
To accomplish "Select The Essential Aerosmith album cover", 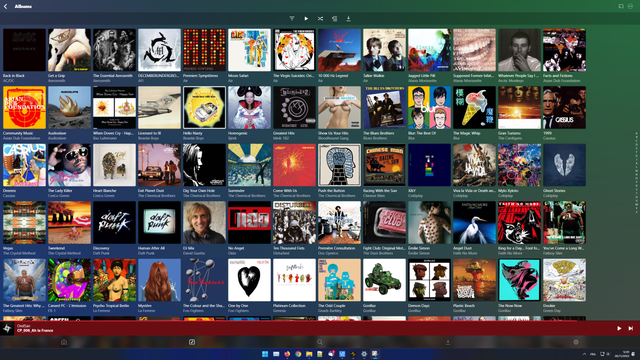I will [114, 50].
